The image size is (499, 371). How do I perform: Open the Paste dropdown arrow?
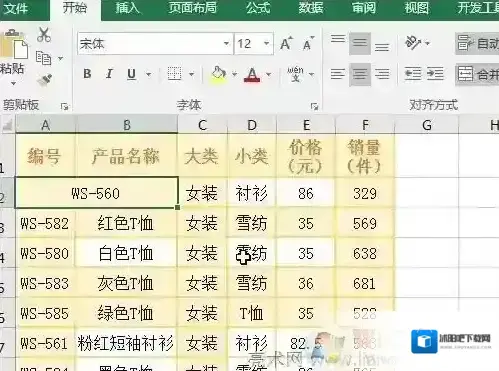(13, 83)
